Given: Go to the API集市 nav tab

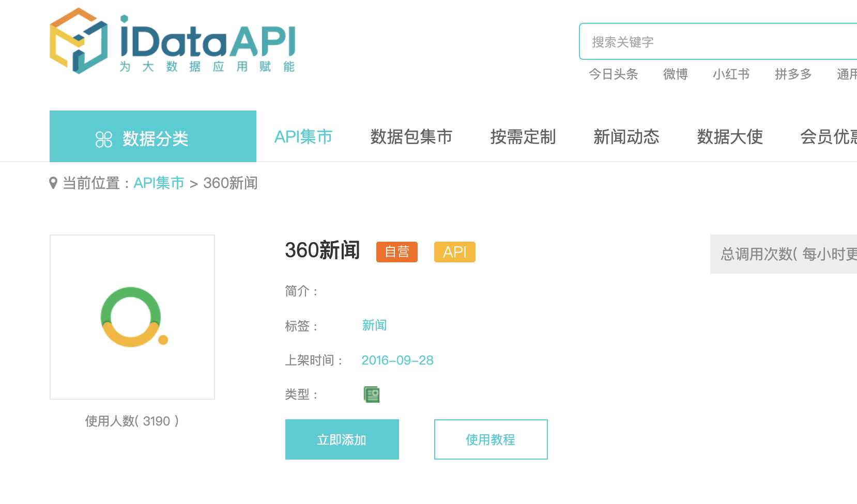Looking at the screenshot, I should point(303,137).
